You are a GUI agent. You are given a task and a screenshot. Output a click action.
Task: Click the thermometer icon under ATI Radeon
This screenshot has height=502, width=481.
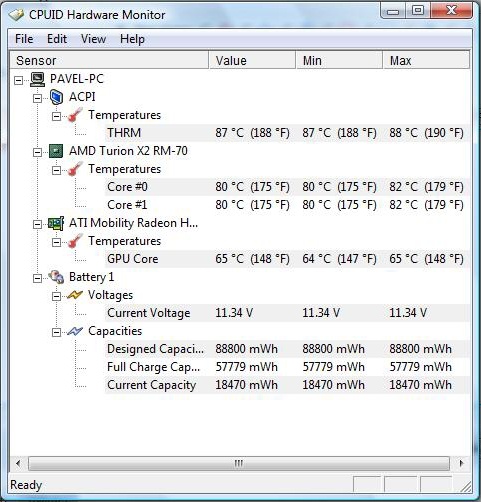click(x=75, y=241)
